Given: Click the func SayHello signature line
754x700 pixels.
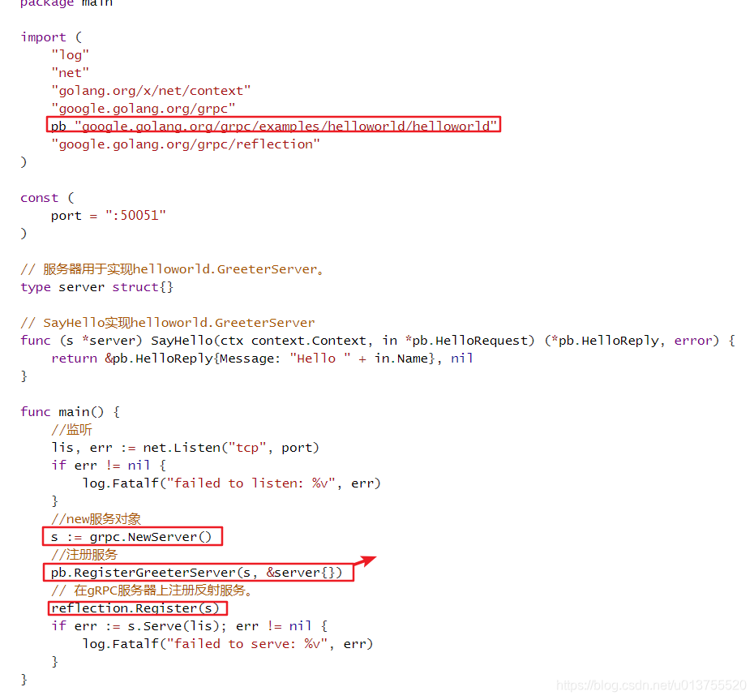Looking at the screenshot, I should coord(378,341).
